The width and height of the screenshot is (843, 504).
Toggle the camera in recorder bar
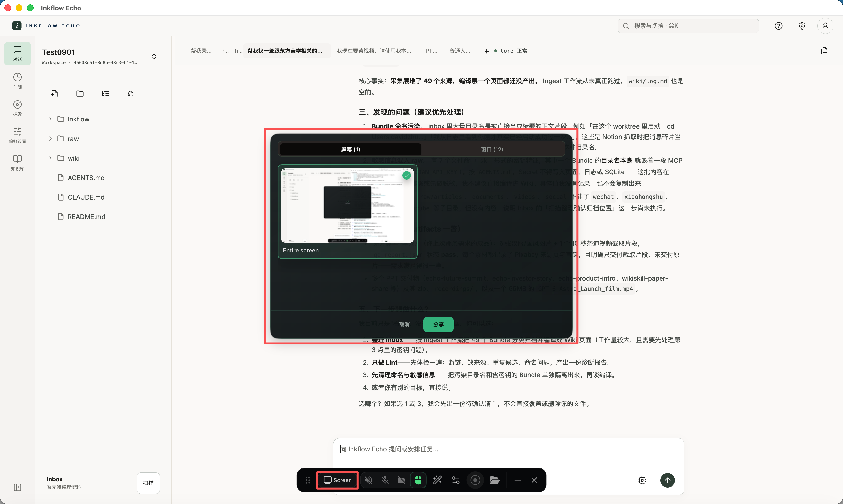401,480
